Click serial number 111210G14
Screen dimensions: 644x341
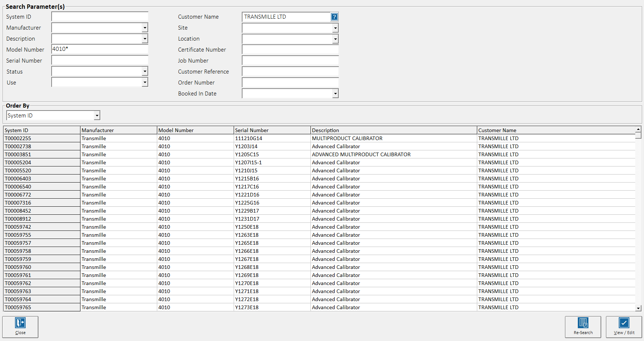click(249, 138)
